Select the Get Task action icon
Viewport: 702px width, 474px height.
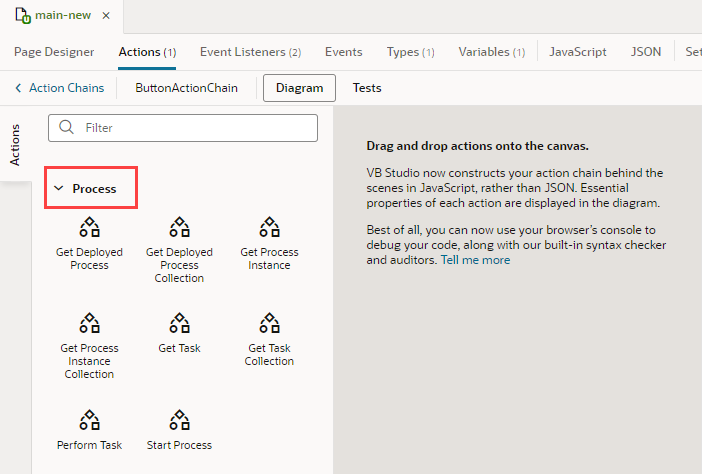(x=180, y=323)
